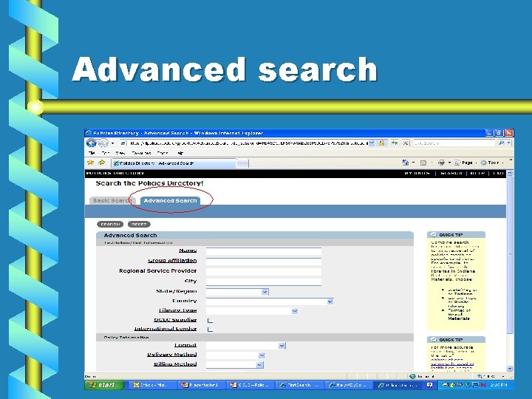Click the Delivery Method label link
The width and height of the screenshot is (532, 399).
pos(171,354)
